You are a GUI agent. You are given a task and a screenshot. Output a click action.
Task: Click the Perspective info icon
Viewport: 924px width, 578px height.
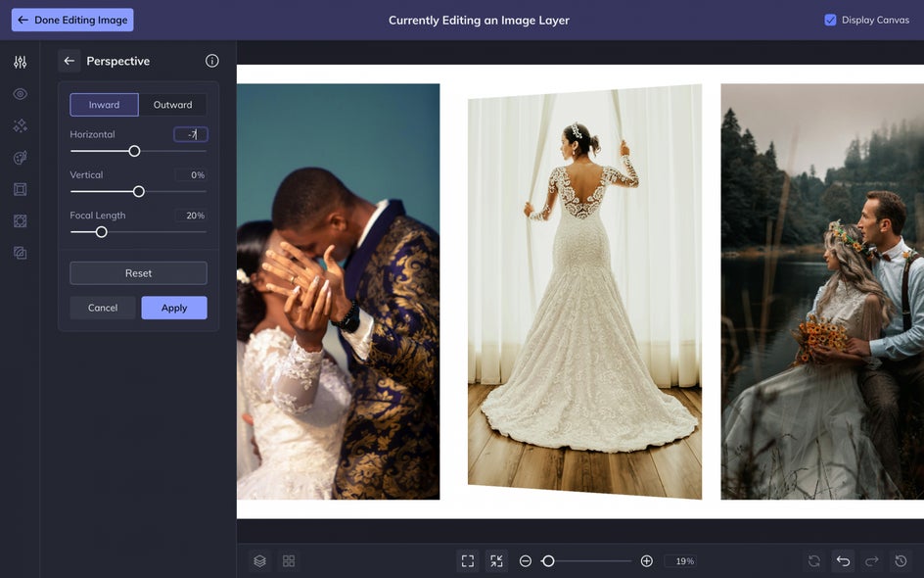212,61
